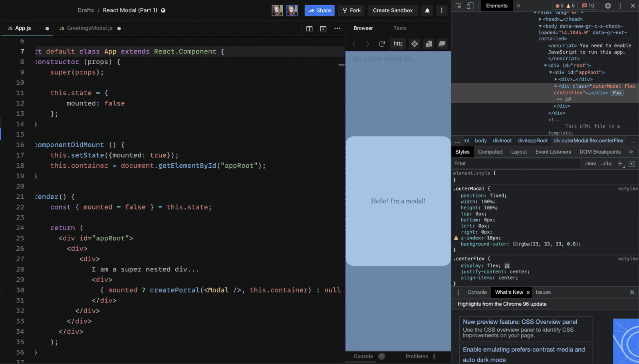Refresh the preview browser
Viewport: 639px width, 364px height.
(383, 44)
